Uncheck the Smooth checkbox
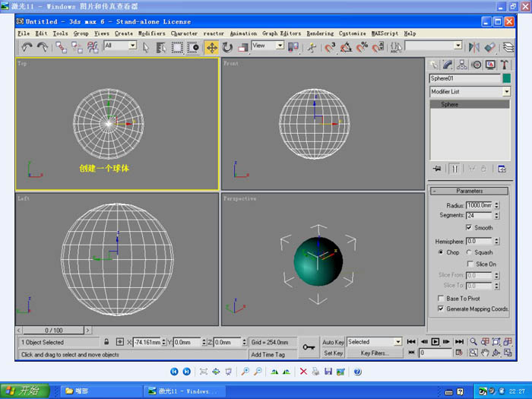The height and width of the screenshot is (399, 532). point(469,227)
